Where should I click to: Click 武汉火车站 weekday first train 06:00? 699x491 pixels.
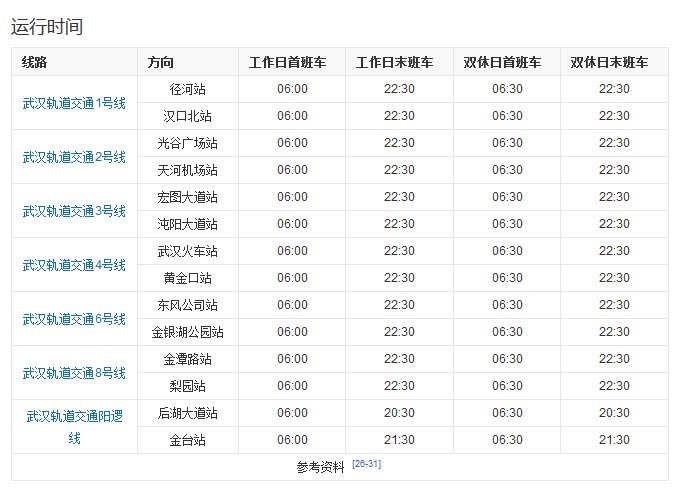pyautogui.click(x=292, y=251)
